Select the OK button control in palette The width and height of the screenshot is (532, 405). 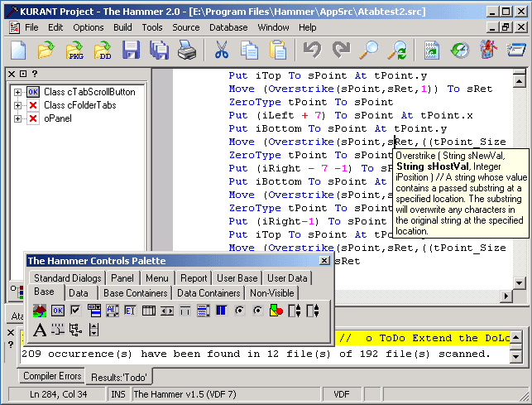tap(58, 311)
